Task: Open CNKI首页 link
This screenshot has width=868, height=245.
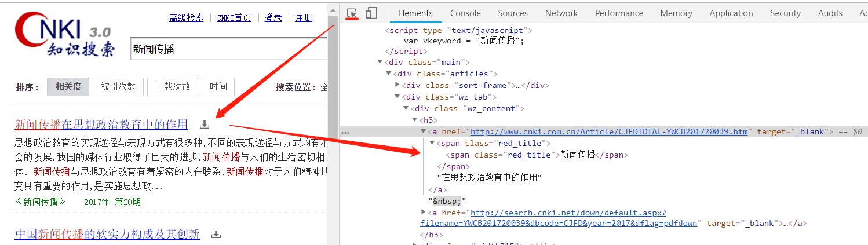Action: pyautogui.click(x=234, y=18)
